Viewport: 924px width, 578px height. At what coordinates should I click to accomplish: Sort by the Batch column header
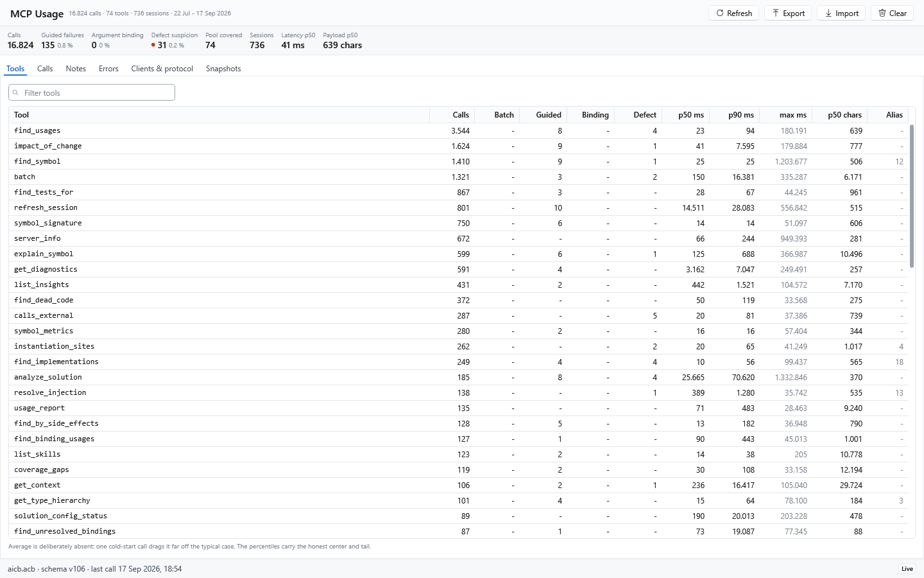[497, 115]
